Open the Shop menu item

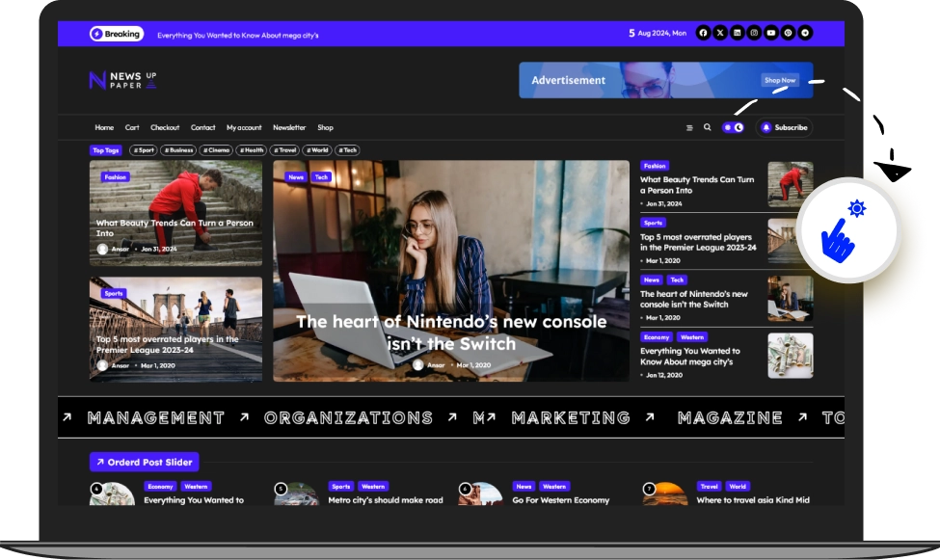coord(325,127)
